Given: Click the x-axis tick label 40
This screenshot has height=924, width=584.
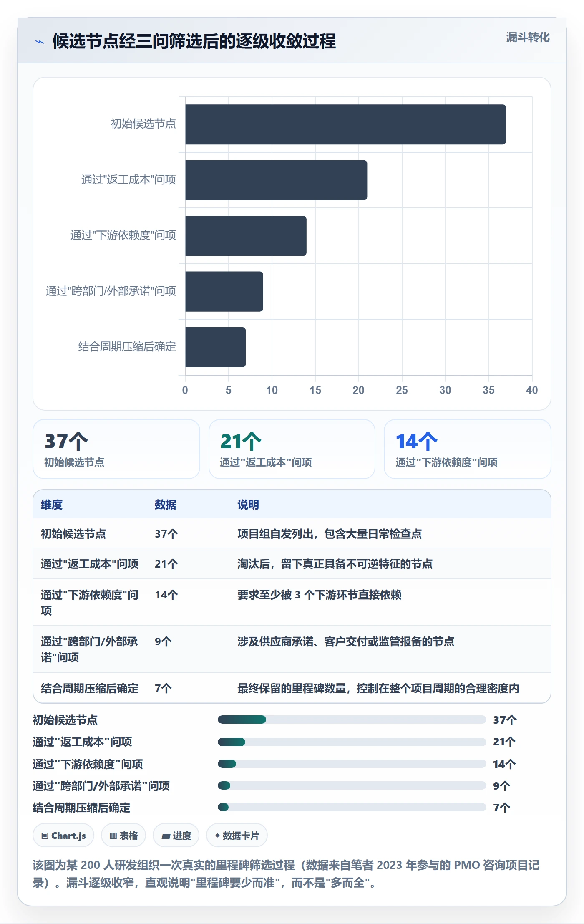Looking at the screenshot, I should 532,390.
